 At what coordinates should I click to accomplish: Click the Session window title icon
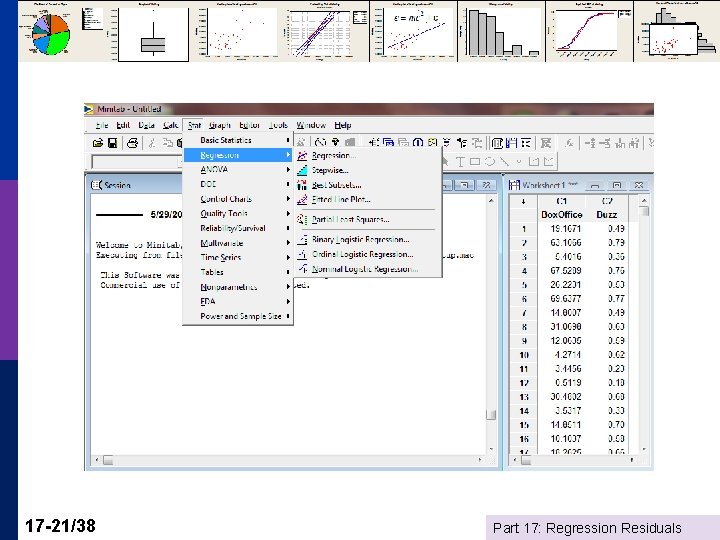[x=96, y=185]
